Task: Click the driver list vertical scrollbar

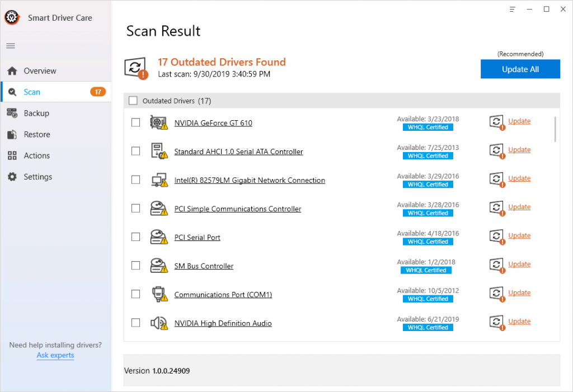Action: (555, 129)
